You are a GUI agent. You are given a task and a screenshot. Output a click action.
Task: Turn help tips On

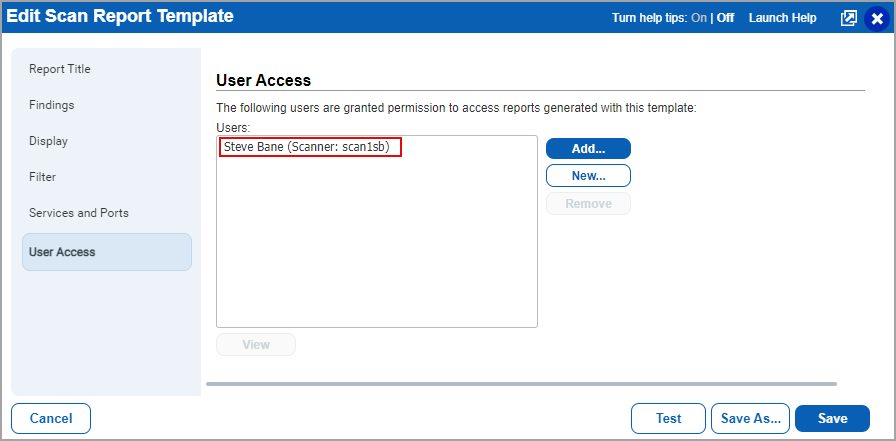(x=699, y=18)
